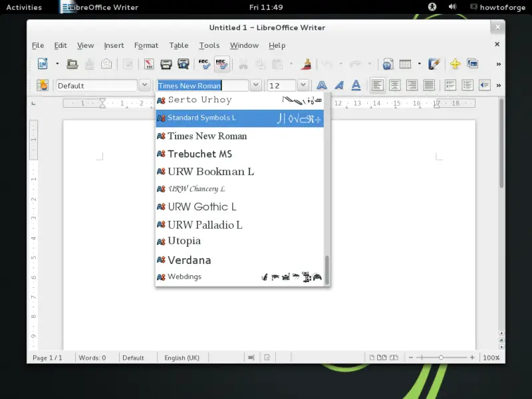Click the zoom slider handle
This screenshot has height=399, width=532.
click(441, 358)
